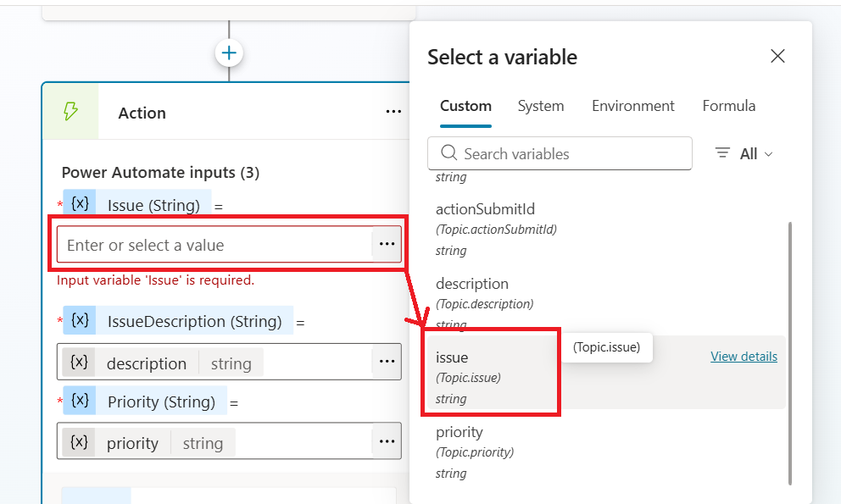Close the Select a variable panel
Screen dimensions: 841x504
(777, 57)
